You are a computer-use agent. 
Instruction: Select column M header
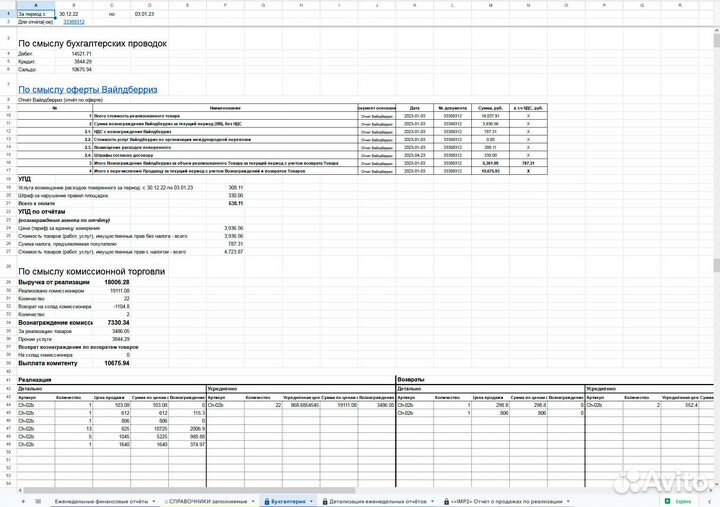488,5
